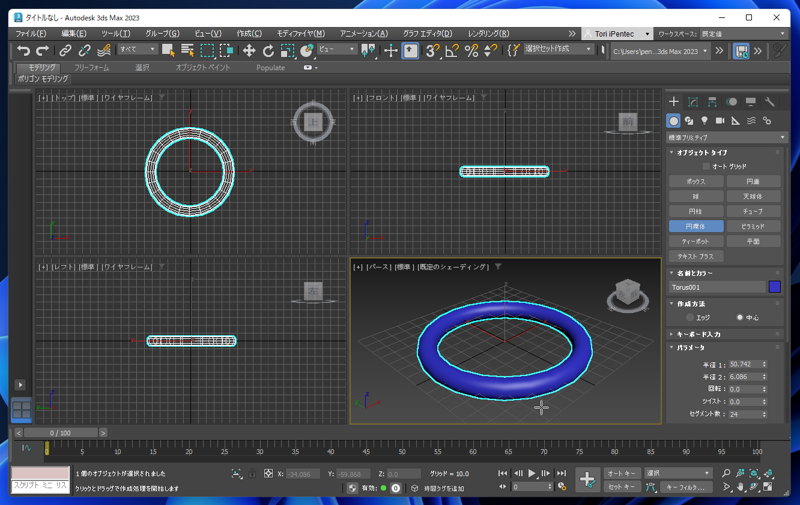Click the Bind to Space Warp icon

104,50
